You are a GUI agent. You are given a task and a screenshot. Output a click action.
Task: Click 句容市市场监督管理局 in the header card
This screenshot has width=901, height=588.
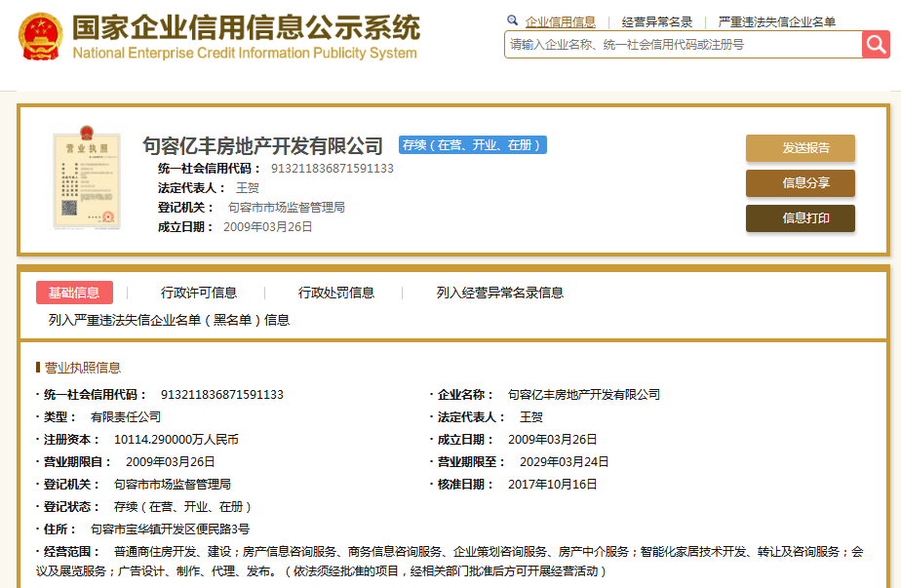coord(286,208)
